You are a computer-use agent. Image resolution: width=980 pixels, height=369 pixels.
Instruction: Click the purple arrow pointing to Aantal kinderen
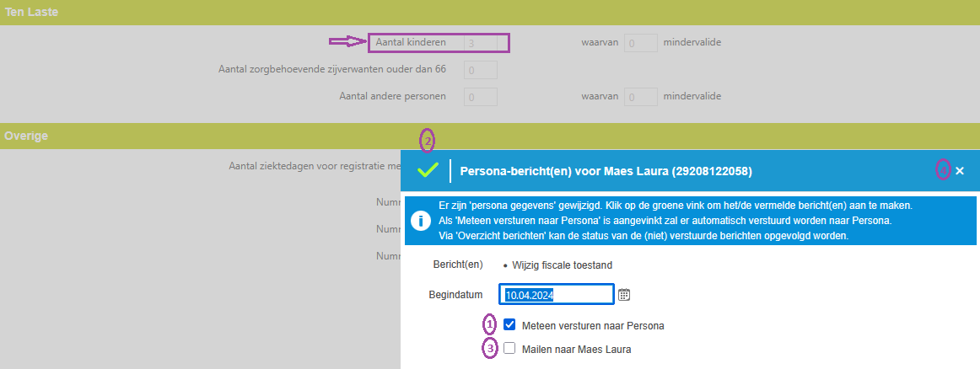click(x=346, y=41)
